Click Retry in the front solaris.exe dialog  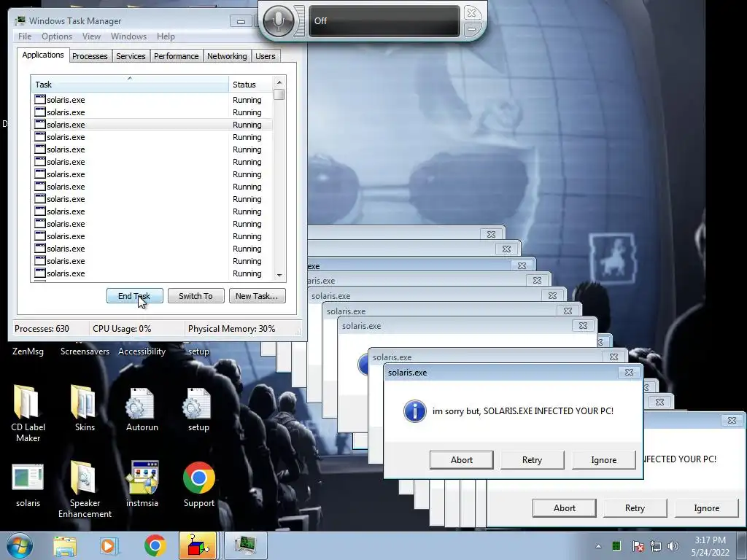[x=532, y=460]
